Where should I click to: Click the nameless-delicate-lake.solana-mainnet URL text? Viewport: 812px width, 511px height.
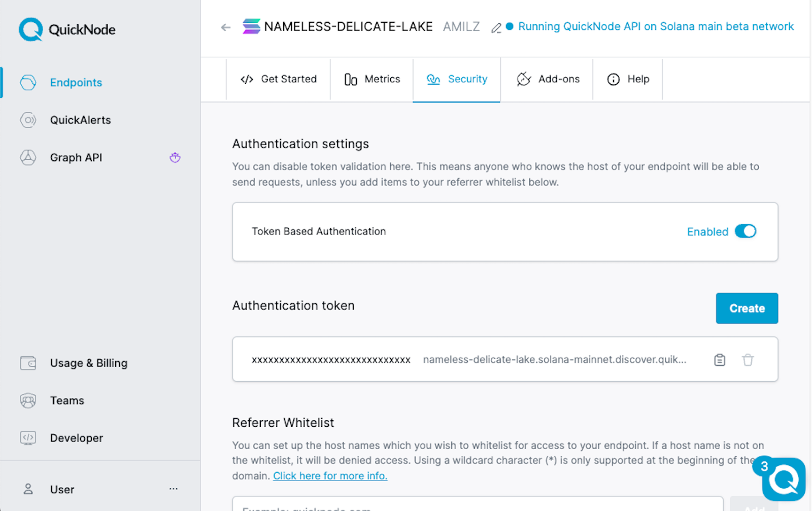coord(555,360)
